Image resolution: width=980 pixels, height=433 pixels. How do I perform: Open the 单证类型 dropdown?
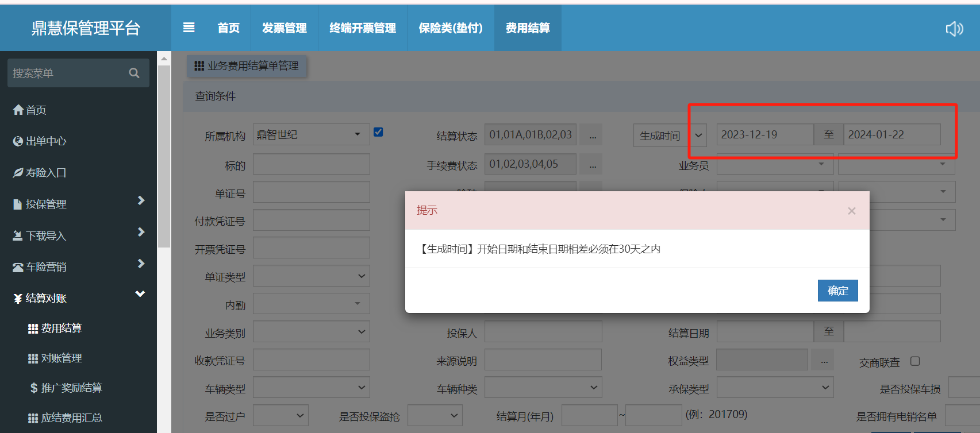[x=311, y=276]
